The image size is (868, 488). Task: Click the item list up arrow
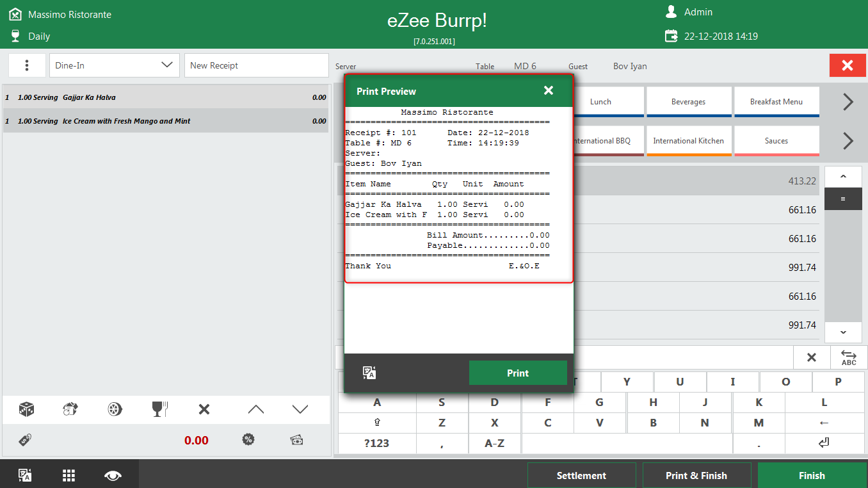842,177
